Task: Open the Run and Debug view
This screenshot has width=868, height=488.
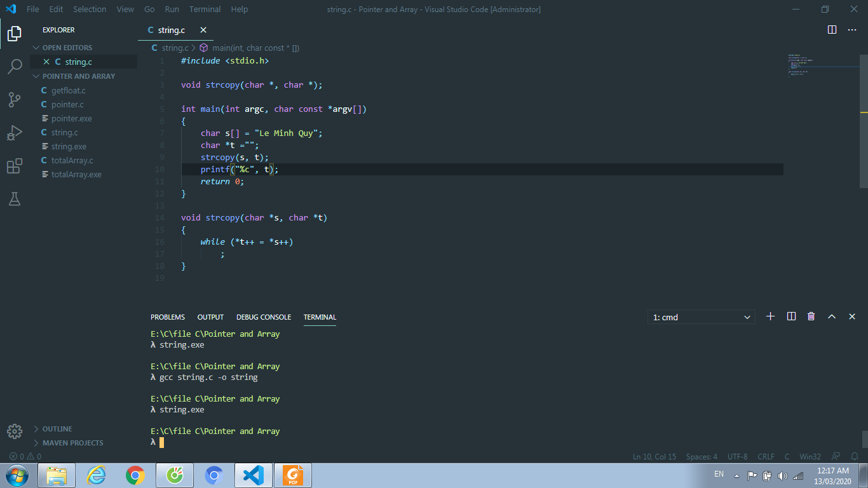Action: point(15,133)
